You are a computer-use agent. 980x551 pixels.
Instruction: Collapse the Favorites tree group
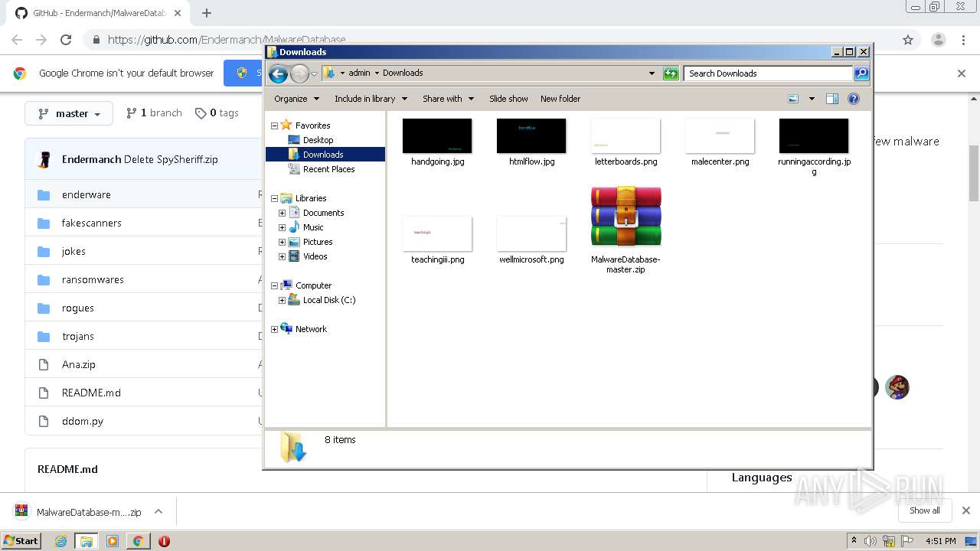click(274, 126)
